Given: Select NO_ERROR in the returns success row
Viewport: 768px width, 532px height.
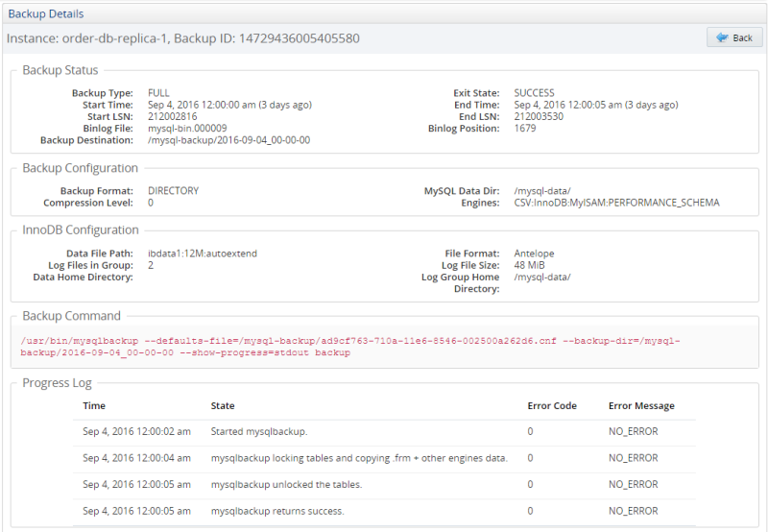Looking at the screenshot, I should pyautogui.click(x=634, y=511).
